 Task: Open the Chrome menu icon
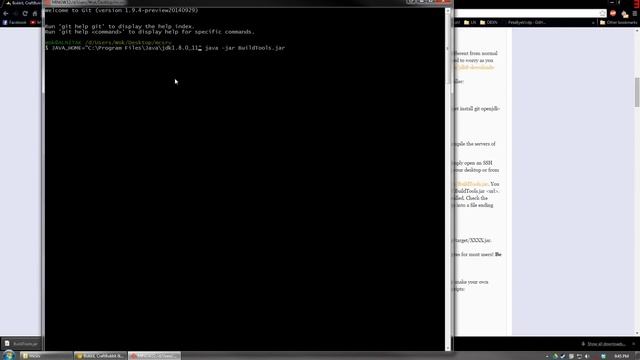point(635,13)
